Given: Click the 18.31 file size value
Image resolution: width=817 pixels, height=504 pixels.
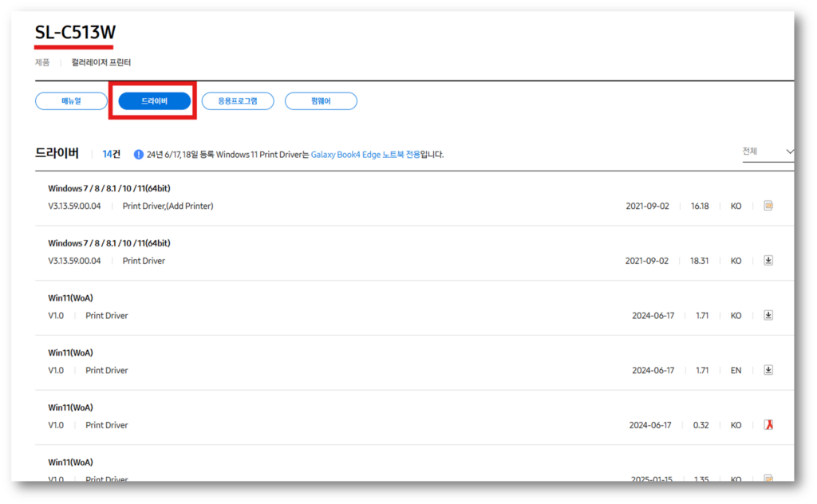Looking at the screenshot, I should pyautogui.click(x=699, y=261).
